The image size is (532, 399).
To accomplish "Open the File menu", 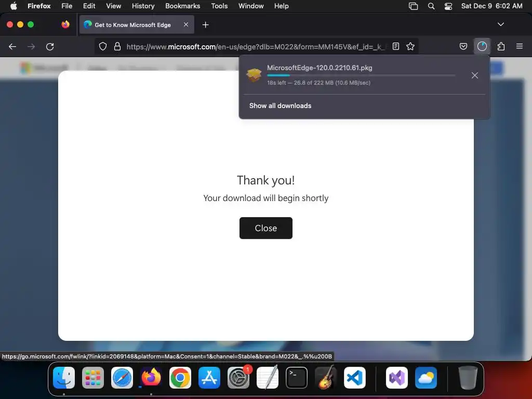I will click(67, 6).
